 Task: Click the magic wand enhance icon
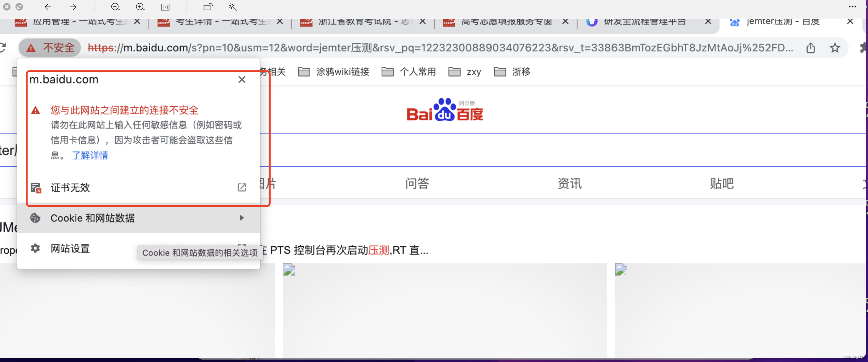click(233, 7)
